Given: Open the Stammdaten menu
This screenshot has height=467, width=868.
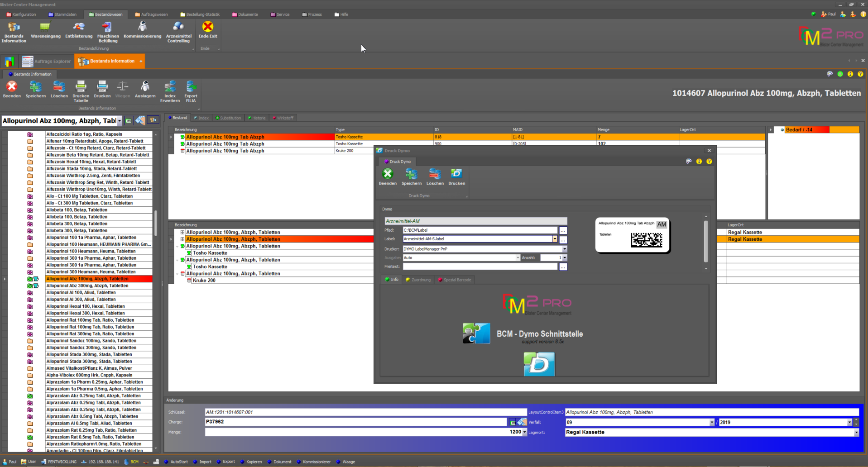Looking at the screenshot, I should 62,14.
